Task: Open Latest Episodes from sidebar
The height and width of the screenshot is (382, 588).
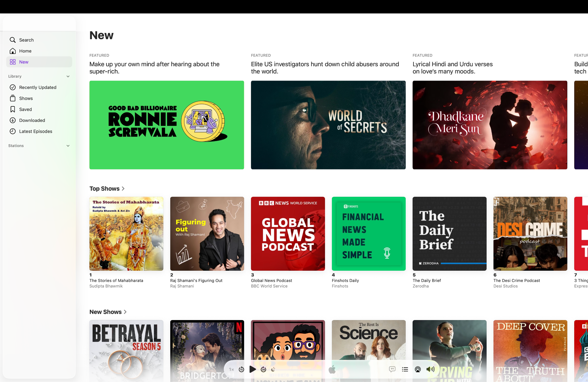Action: point(35,131)
